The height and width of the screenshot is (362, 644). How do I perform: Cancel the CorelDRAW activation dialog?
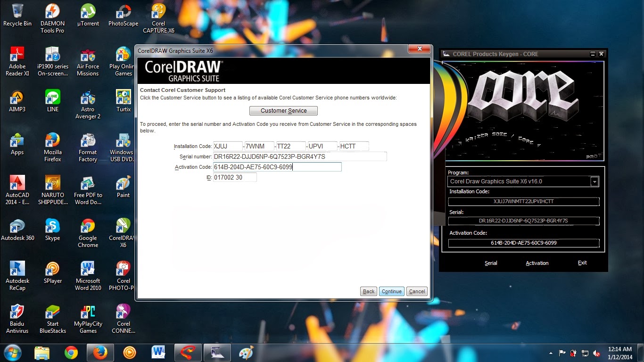coord(417,291)
